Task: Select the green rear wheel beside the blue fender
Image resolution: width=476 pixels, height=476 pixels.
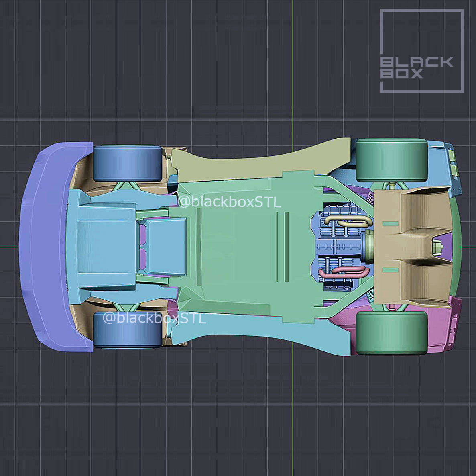Action: pyautogui.click(x=392, y=160)
